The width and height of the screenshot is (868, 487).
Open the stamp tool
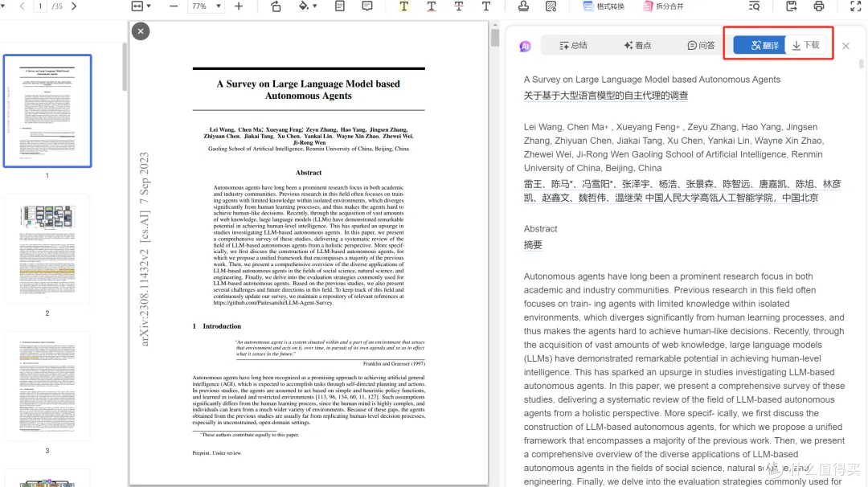click(x=523, y=6)
